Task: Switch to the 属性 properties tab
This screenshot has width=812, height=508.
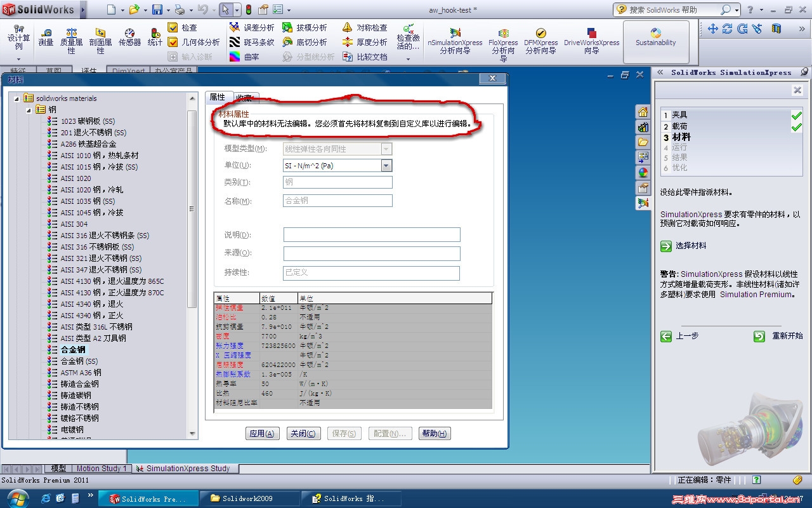Action: [217, 97]
